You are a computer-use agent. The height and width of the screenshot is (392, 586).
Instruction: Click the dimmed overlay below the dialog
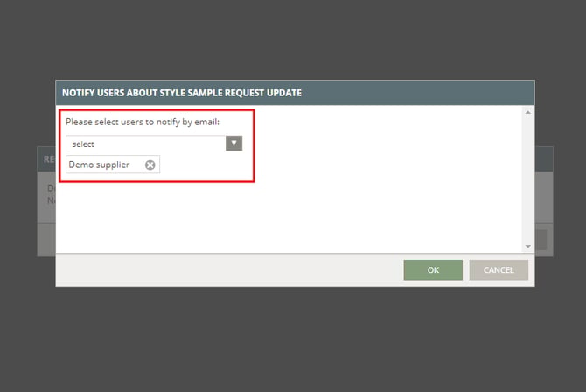293,341
